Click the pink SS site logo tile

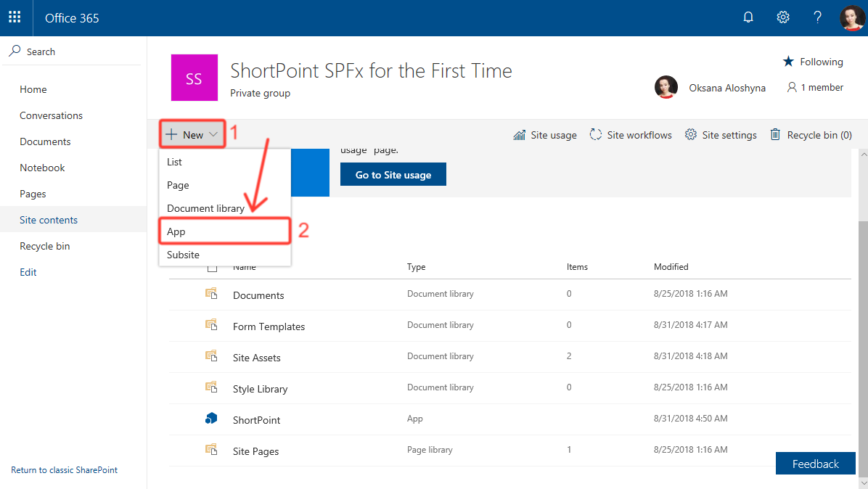click(x=194, y=78)
